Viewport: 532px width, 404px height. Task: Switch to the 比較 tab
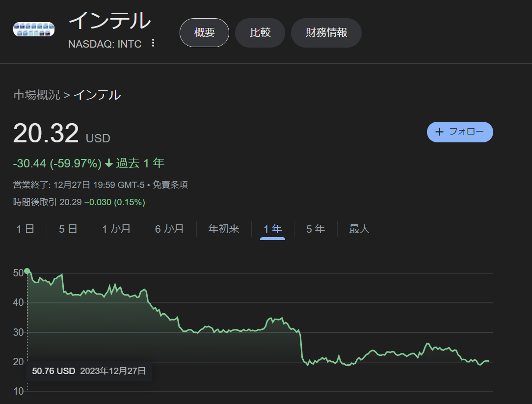(x=260, y=32)
